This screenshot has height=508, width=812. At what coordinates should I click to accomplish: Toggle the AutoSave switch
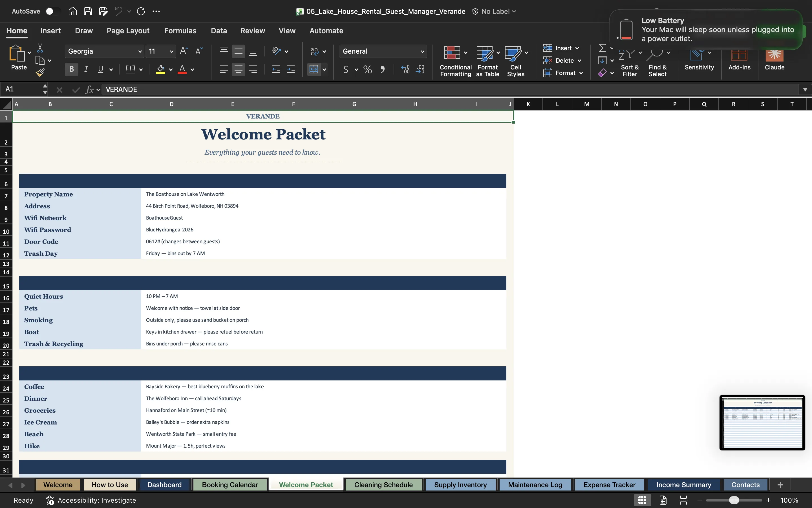click(53, 11)
